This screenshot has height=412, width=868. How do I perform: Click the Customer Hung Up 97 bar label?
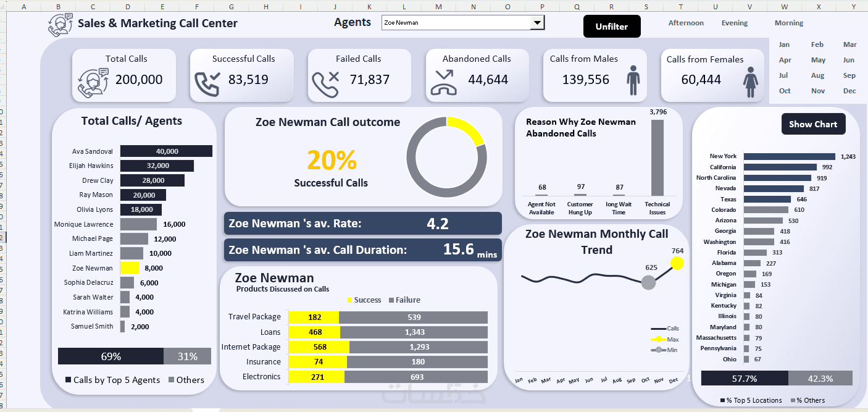tap(580, 187)
